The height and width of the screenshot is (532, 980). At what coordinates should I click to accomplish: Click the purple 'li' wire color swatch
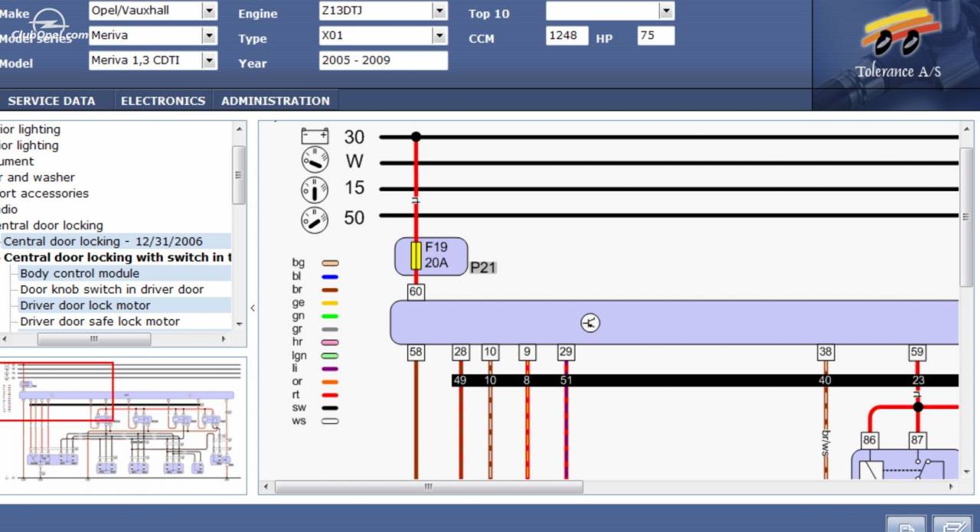pos(330,369)
